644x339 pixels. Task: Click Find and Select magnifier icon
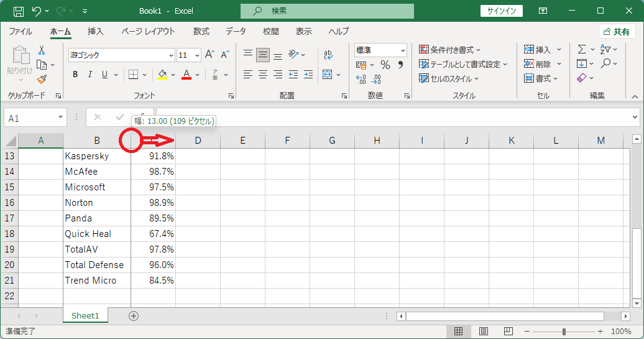pos(606,63)
